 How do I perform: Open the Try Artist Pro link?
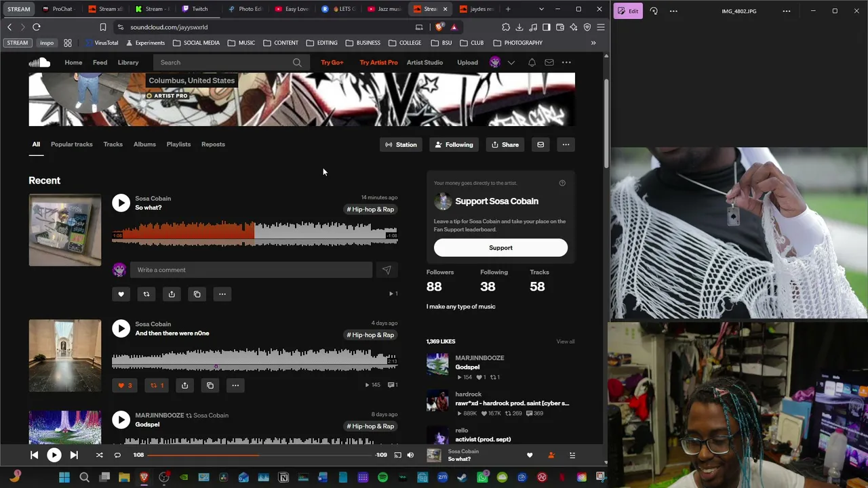pyautogui.click(x=378, y=62)
